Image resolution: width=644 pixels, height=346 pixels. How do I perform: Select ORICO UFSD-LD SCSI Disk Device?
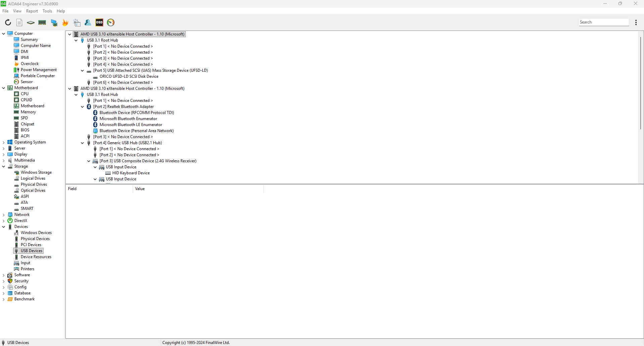[x=129, y=76]
